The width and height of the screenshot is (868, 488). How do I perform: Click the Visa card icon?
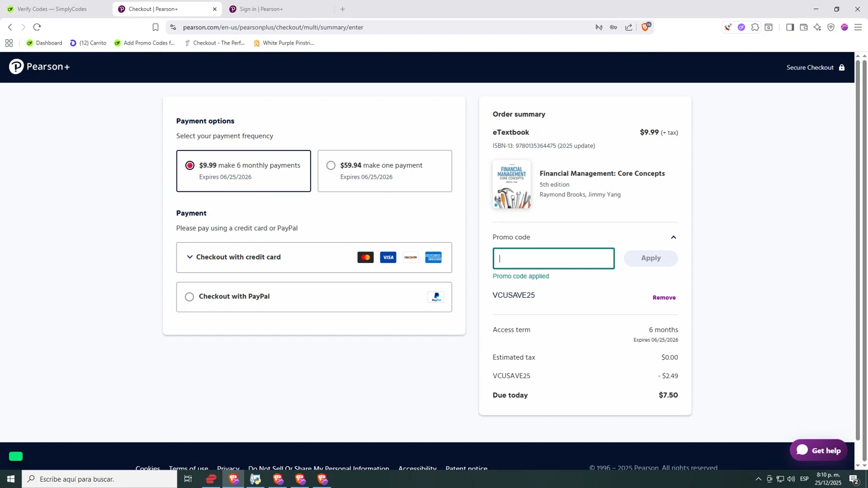388,257
